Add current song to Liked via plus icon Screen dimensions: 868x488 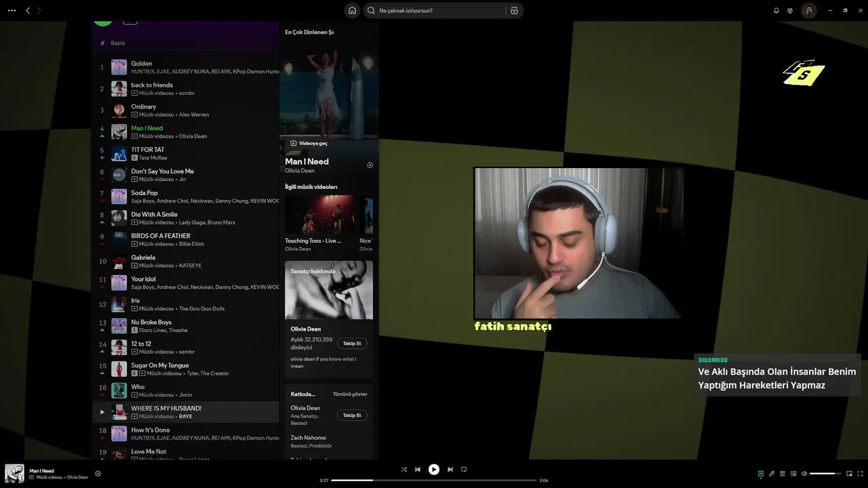(98, 474)
